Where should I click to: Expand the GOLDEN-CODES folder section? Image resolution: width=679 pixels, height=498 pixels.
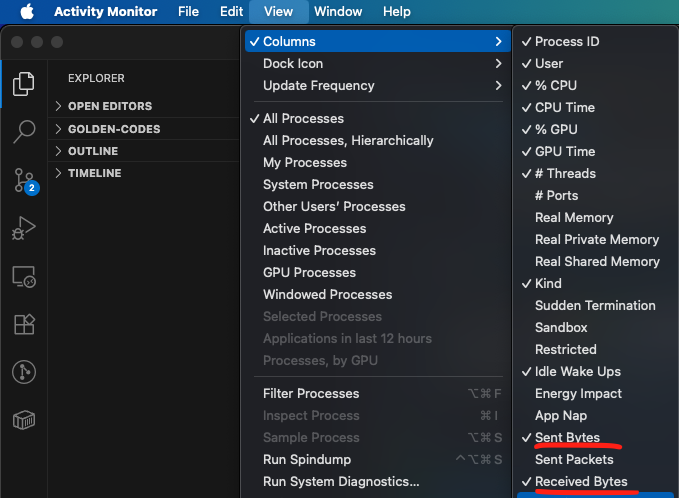pyautogui.click(x=144, y=129)
